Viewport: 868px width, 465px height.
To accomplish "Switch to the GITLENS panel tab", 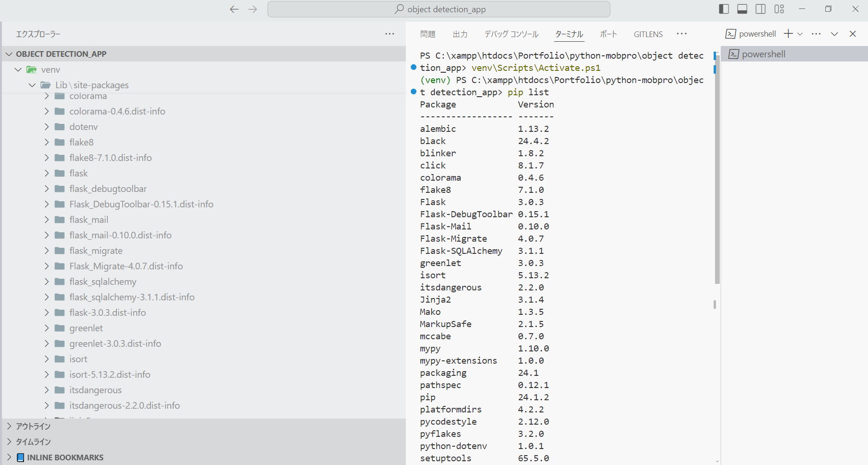I will click(x=648, y=34).
